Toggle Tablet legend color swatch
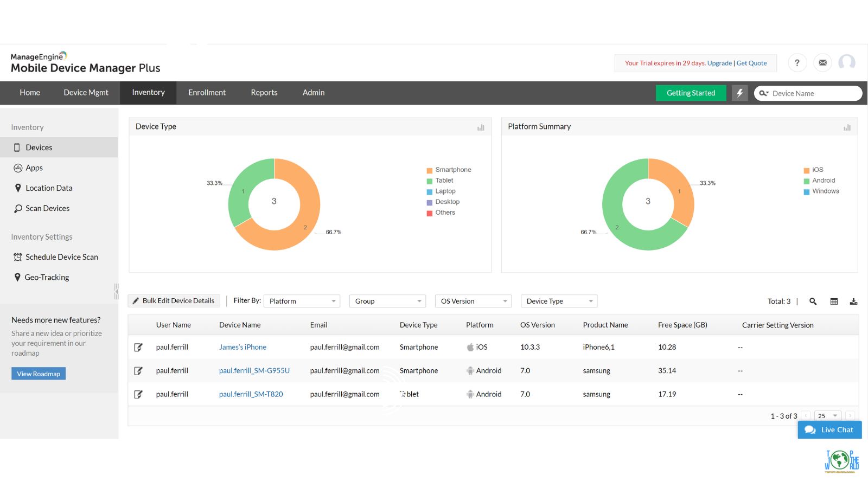This screenshot has width=868, height=488. 430,181
